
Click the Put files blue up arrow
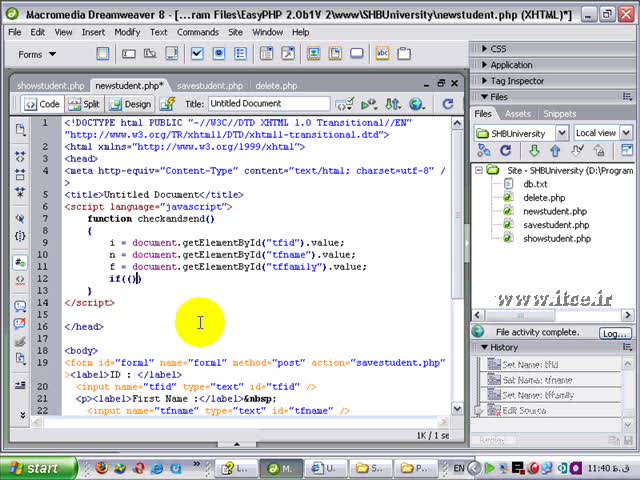pos(554,151)
